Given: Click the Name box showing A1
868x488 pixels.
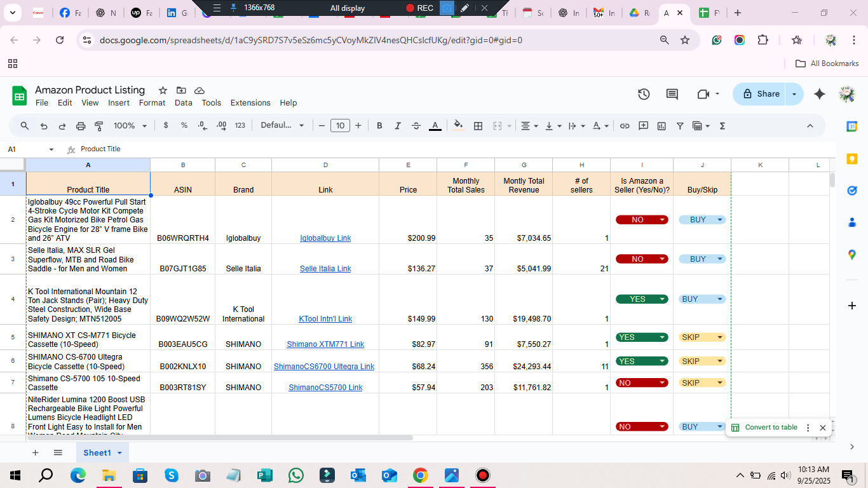Looking at the screenshot, I should (x=25, y=149).
